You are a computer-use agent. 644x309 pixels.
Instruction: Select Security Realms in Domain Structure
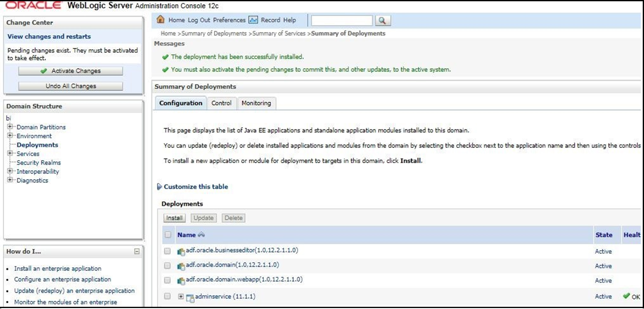point(39,163)
